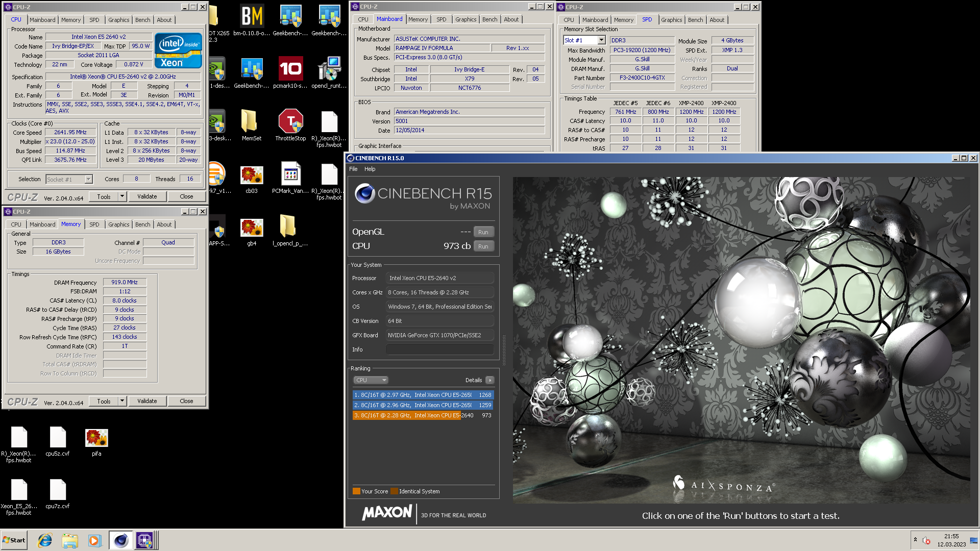
Task: Click Part Number F3-2400C10-4GTX field
Action: tap(642, 78)
